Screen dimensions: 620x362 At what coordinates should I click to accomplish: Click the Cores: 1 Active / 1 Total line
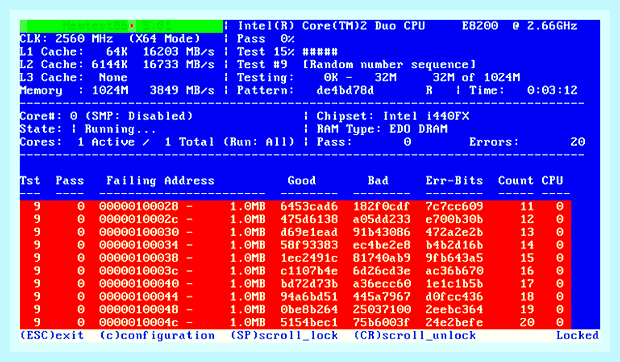pyautogui.click(x=157, y=142)
